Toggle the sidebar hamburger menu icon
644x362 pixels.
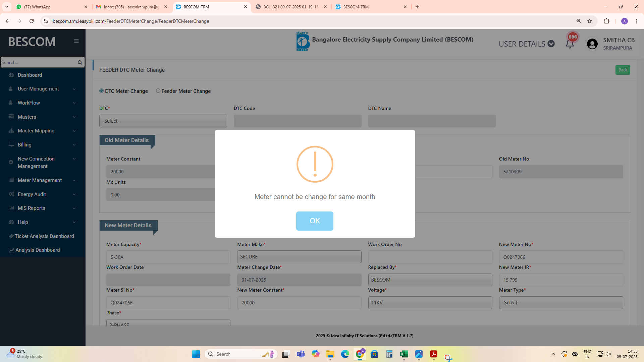[76, 41]
